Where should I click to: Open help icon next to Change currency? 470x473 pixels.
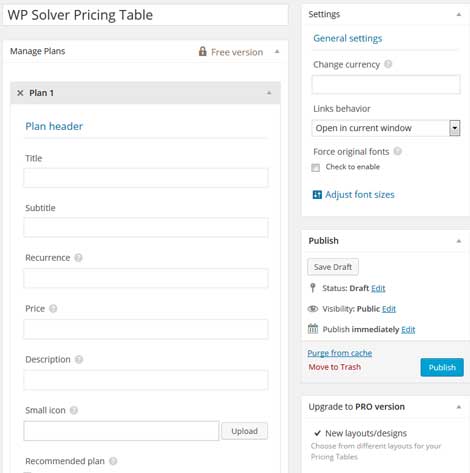click(388, 64)
